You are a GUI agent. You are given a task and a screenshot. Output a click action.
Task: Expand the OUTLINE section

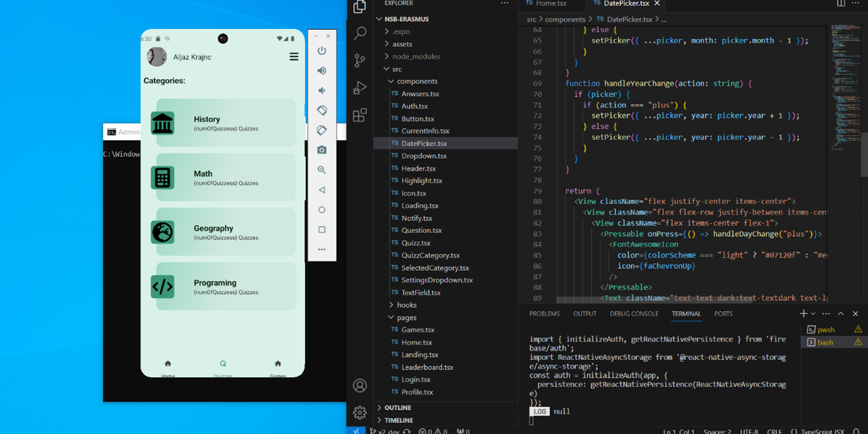click(398, 408)
